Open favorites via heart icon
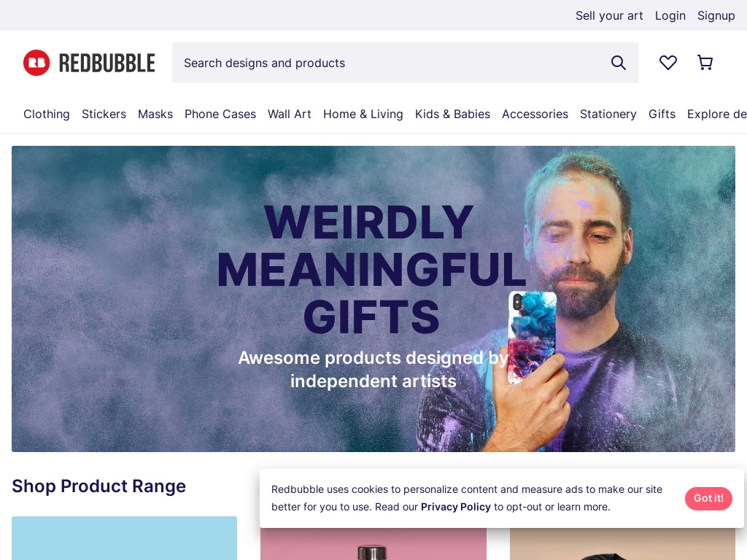This screenshot has height=560, width=747. (668, 63)
